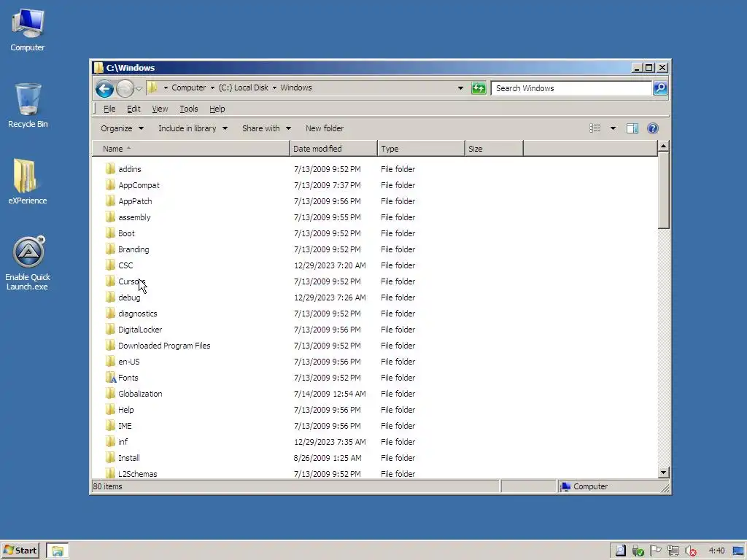Image resolution: width=747 pixels, height=560 pixels.
Task: Select the IME folder icon
Action: [x=110, y=426]
